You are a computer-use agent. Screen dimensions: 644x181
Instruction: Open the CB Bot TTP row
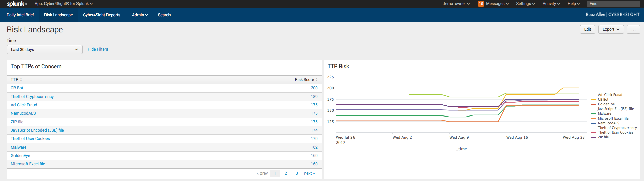pyautogui.click(x=17, y=88)
